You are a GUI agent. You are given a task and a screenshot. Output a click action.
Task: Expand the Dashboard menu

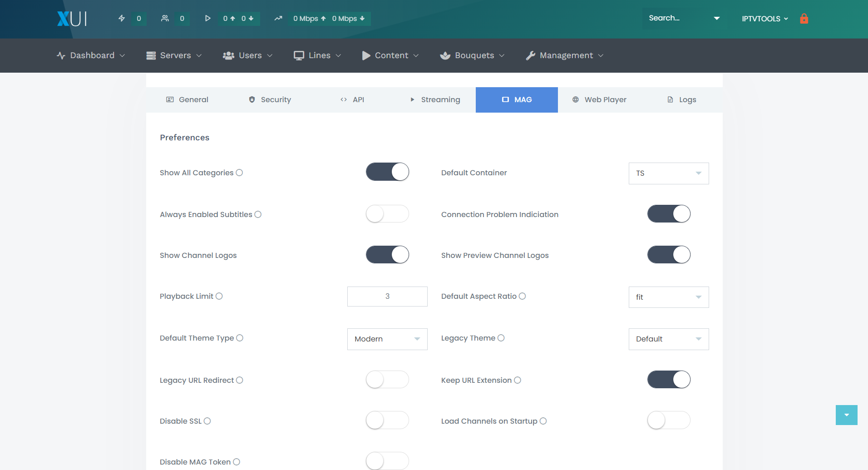tap(91, 55)
